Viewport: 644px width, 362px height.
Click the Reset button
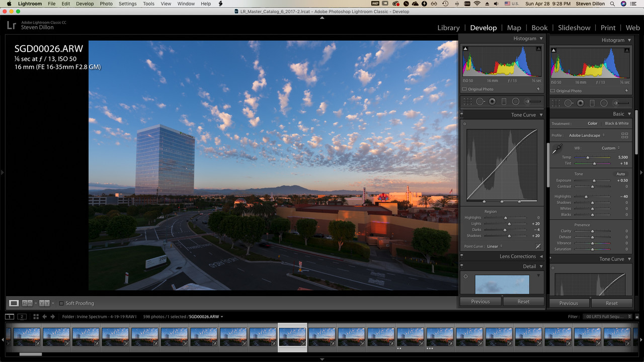(x=524, y=301)
